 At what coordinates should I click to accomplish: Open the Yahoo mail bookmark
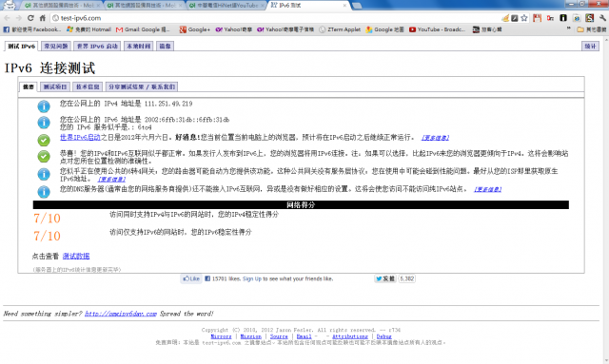285,29
